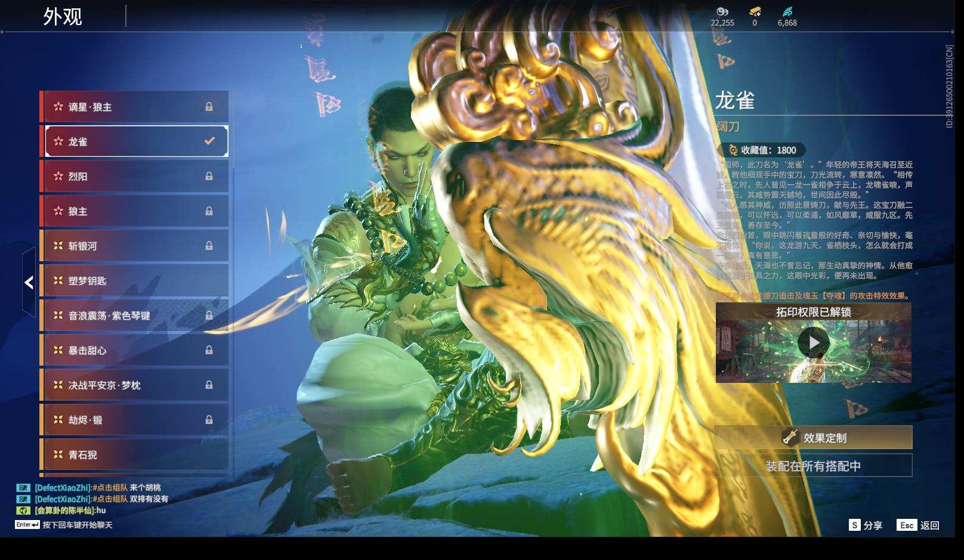Click the lock icon on 谪星·狼主

click(210, 107)
